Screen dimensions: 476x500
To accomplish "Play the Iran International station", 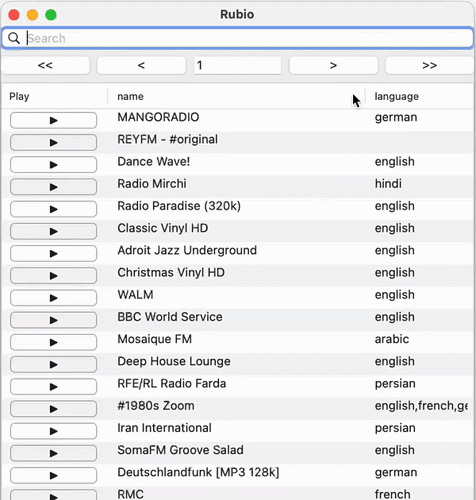I will 53,431.
